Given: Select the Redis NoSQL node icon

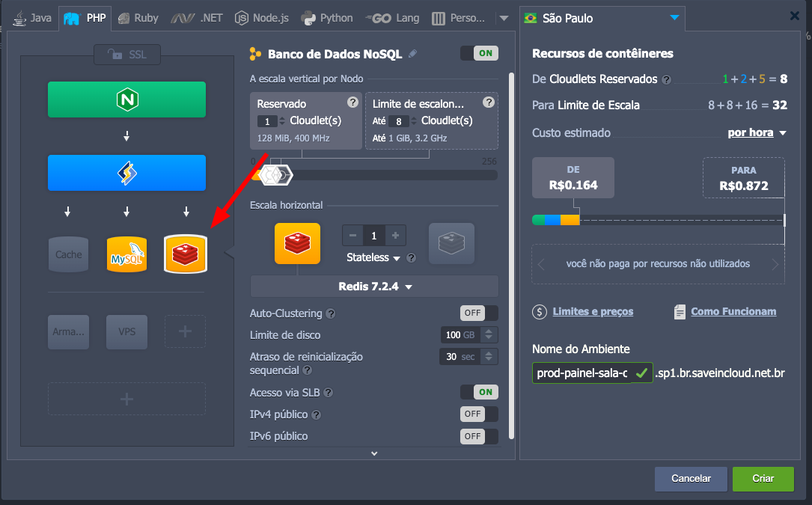Looking at the screenshot, I should [185, 254].
